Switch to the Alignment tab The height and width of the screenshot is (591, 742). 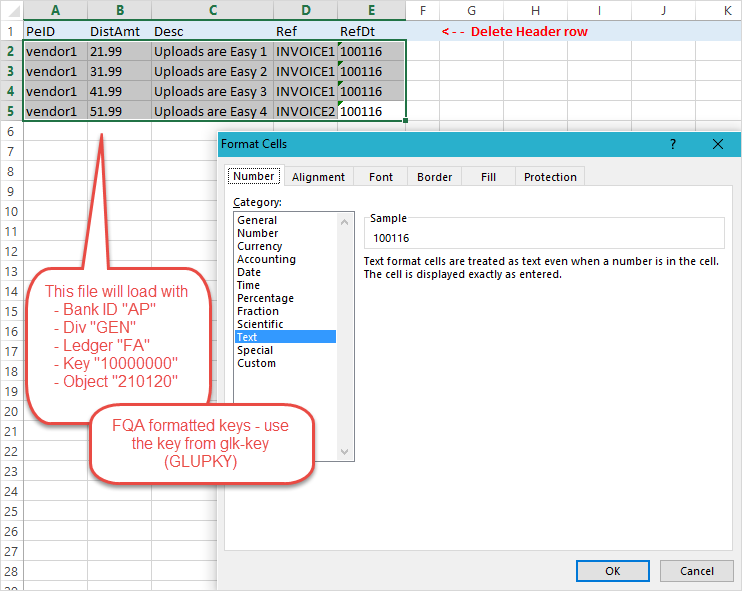(x=318, y=177)
